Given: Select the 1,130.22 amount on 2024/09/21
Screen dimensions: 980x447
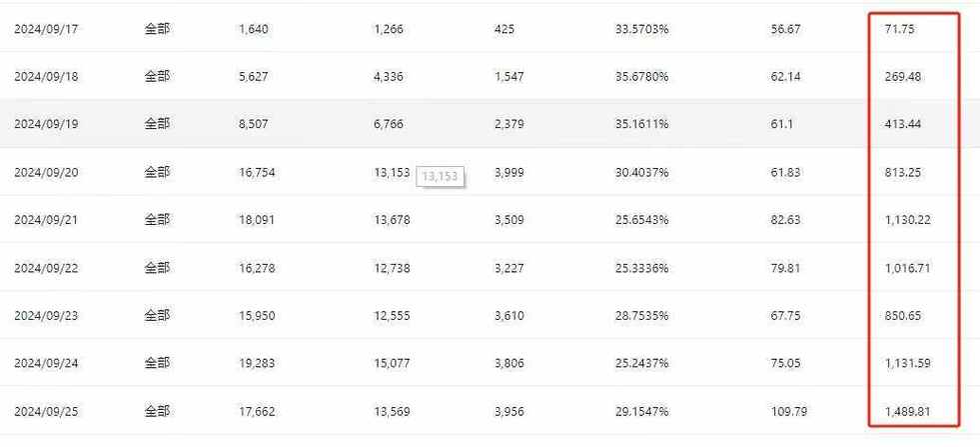Looking at the screenshot, I should [907, 220].
